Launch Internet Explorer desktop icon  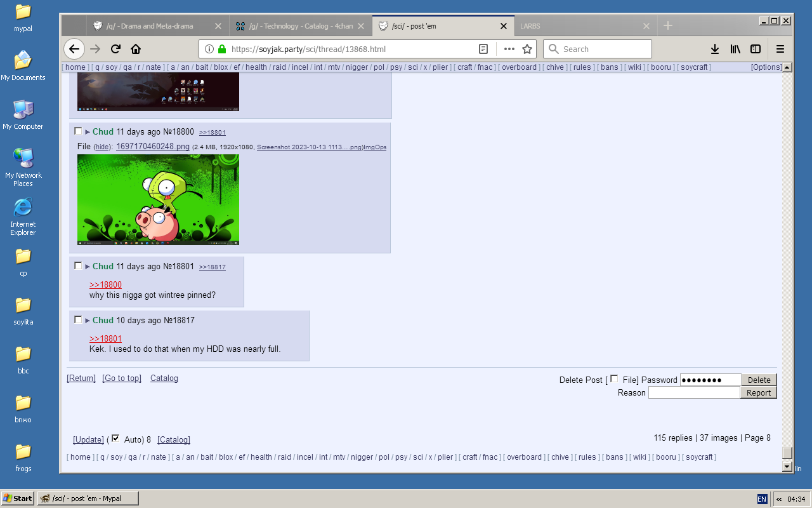[x=23, y=217]
